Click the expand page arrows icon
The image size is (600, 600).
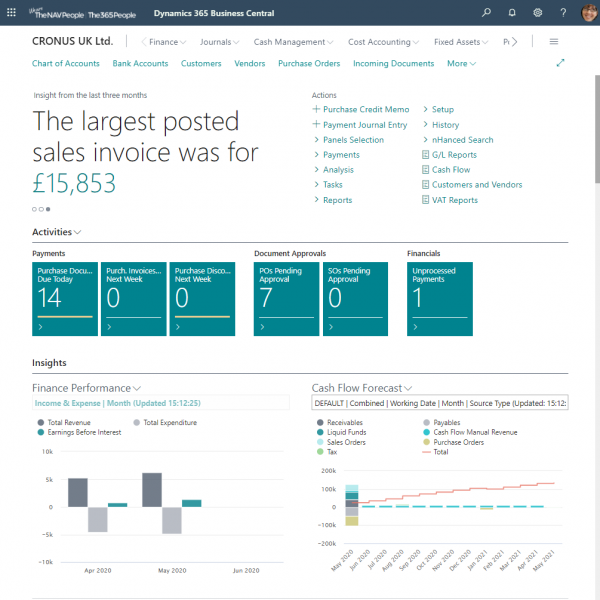[x=560, y=63]
